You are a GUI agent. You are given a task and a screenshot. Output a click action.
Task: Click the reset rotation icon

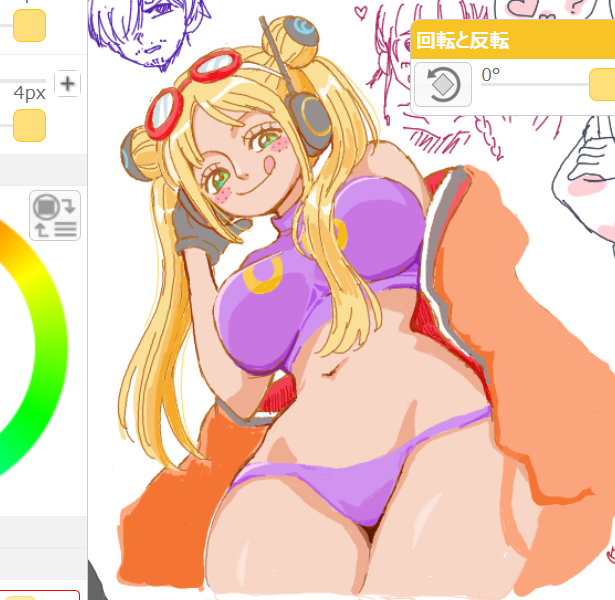tap(443, 84)
